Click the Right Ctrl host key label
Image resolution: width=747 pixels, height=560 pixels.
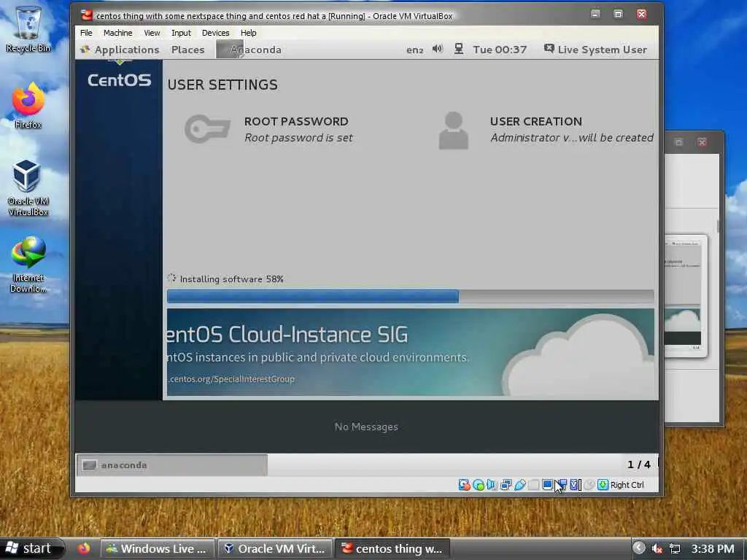(627, 485)
